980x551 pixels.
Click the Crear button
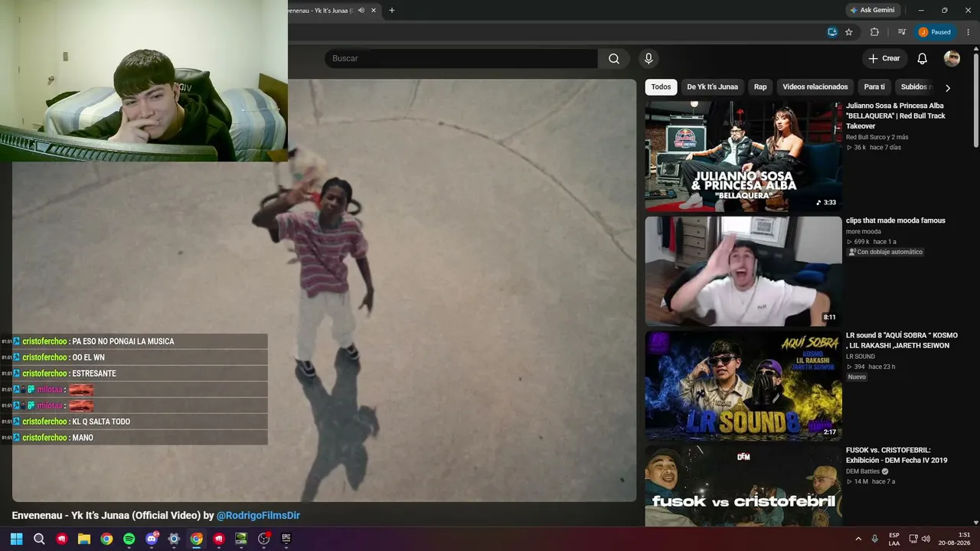pos(884,59)
